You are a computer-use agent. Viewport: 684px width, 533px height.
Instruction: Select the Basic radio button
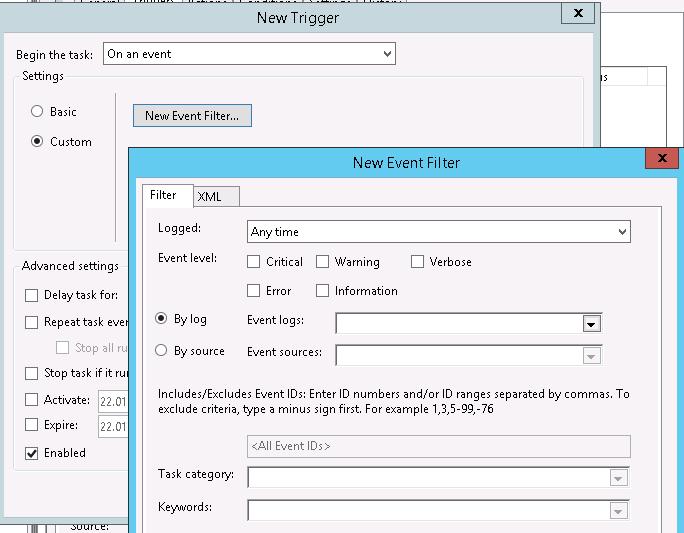pyautogui.click(x=37, y=111)
